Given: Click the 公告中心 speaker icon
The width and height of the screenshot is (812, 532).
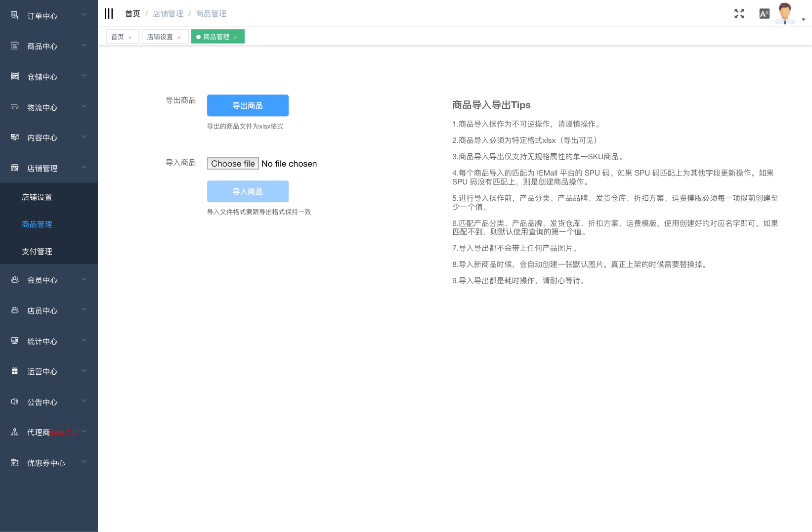Looking at the screenshot, I should point(15,401).
